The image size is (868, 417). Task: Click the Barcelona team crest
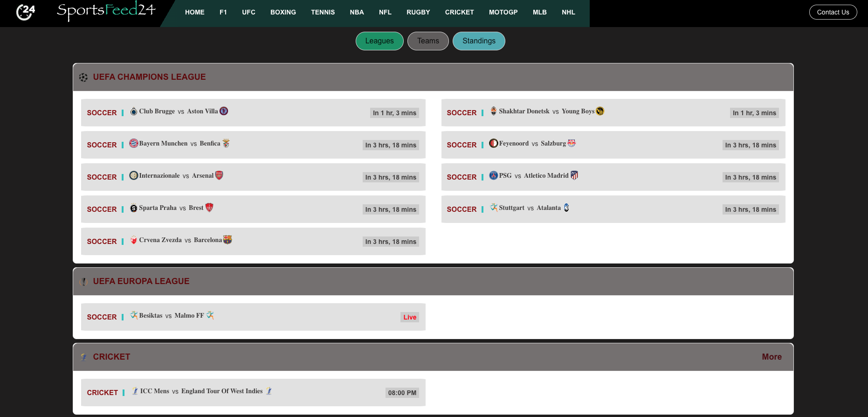point(227,240)
